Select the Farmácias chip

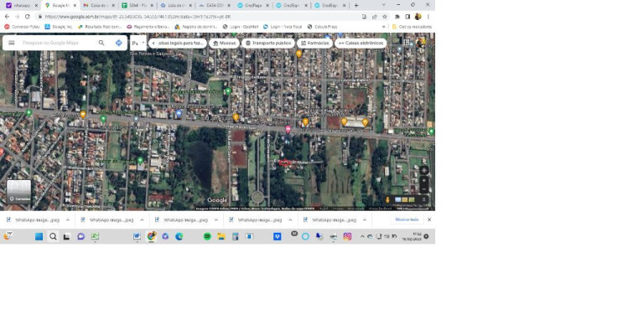click(x=314, y=43)
